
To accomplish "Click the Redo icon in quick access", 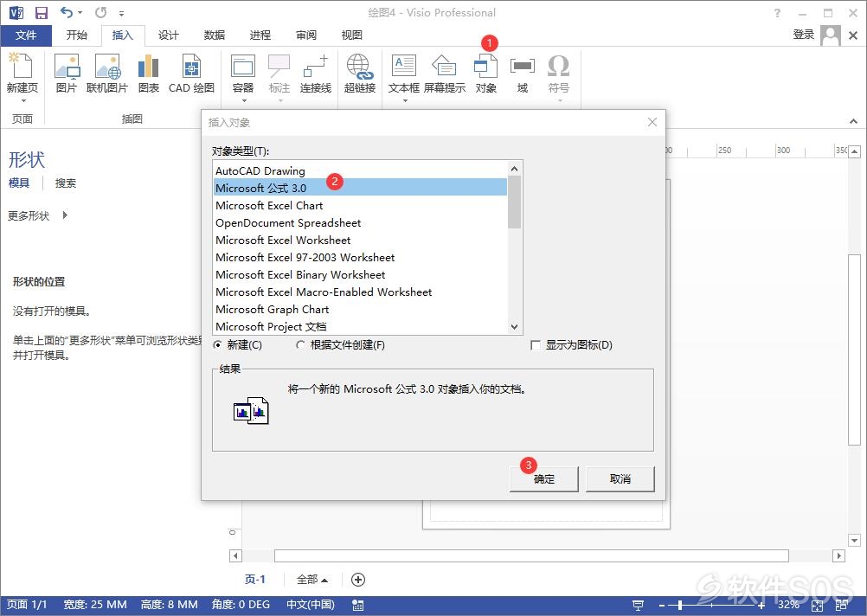I will click(100, 12).
